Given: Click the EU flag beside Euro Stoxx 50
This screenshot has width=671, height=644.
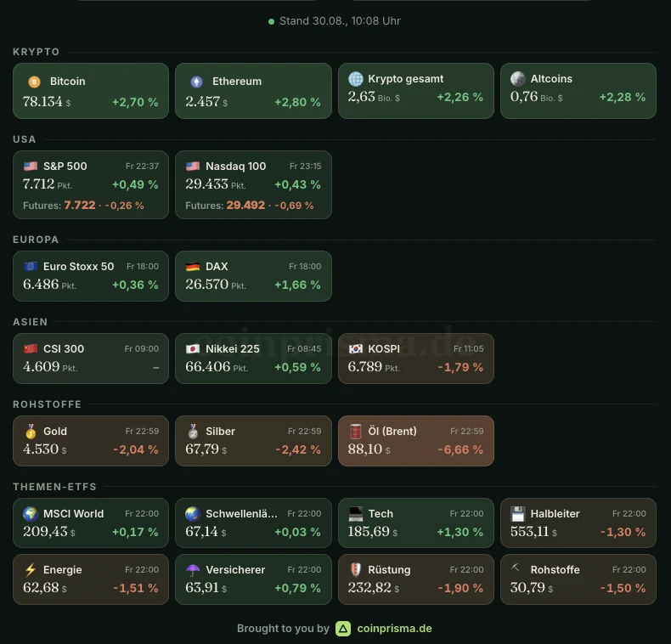Looking at the screenshot, I should (x=31, y=266).
